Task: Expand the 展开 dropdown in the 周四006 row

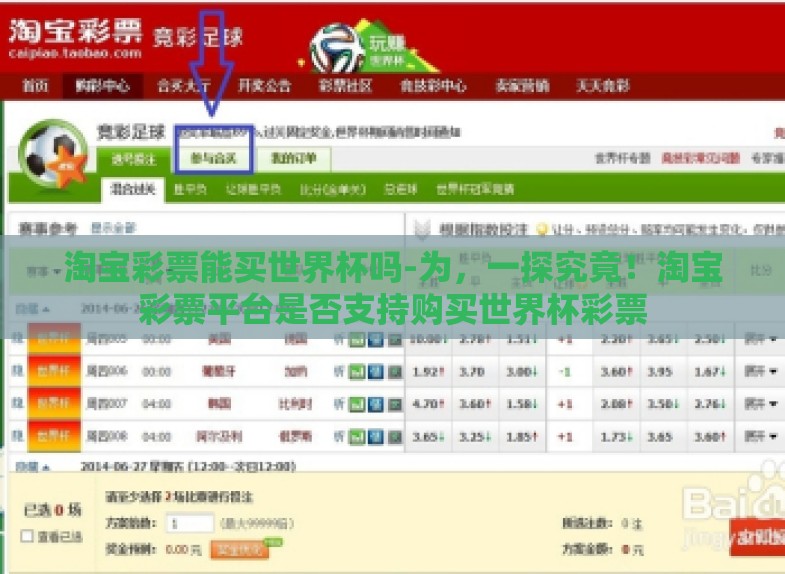Action: (x=760, y=372)
